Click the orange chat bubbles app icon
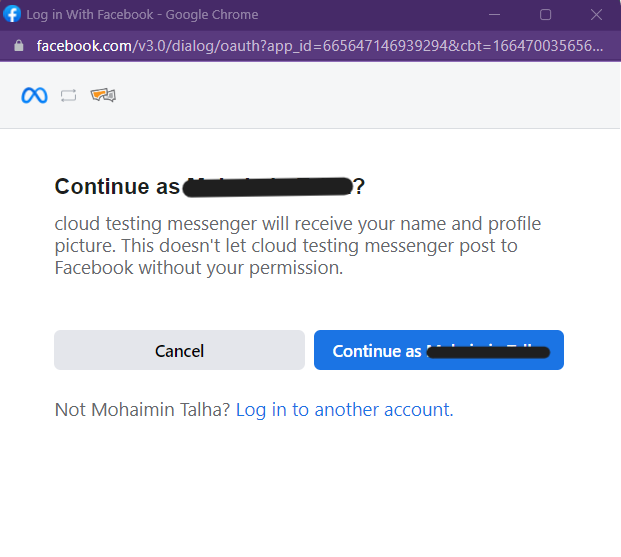 (x=103, y=95)
